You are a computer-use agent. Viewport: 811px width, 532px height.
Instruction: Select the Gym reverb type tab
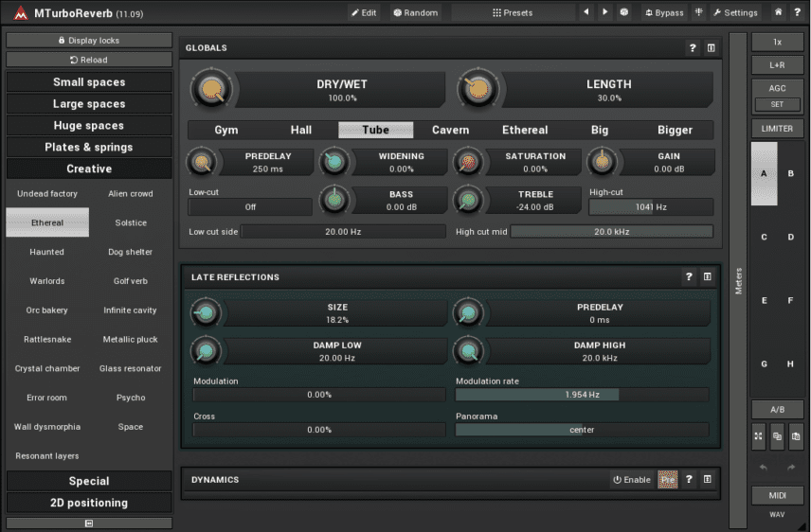click(x=226, y=130)
